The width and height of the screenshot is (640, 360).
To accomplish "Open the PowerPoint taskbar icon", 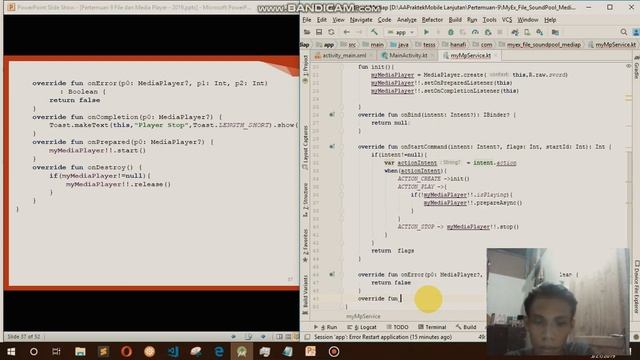I will tap(311, 351).
